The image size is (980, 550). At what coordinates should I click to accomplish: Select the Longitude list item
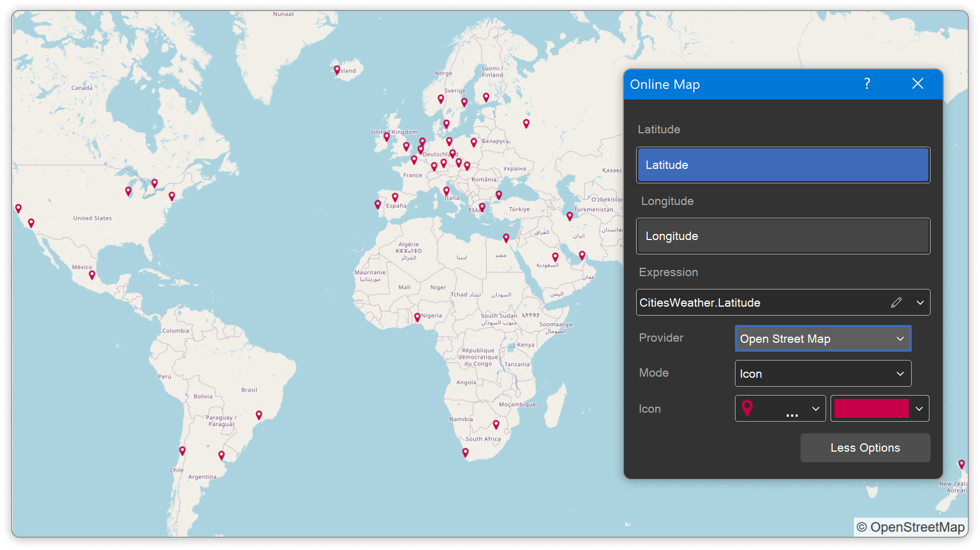click(783, 236)
